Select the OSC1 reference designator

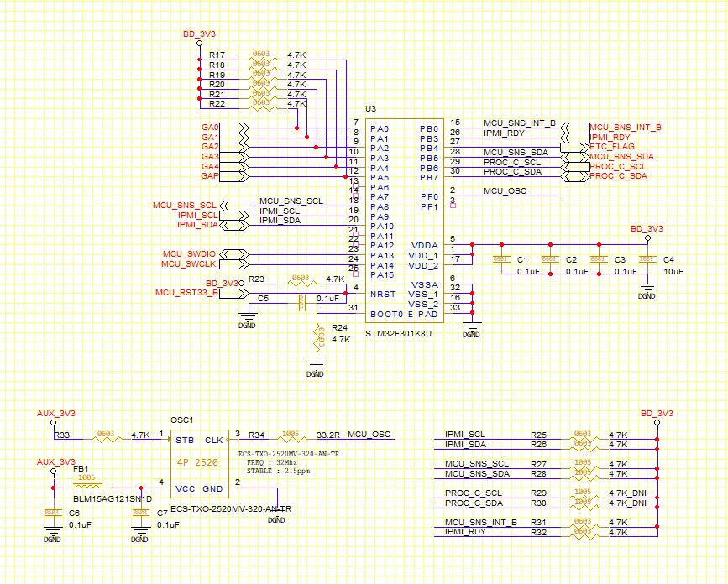tap(182, 420)
